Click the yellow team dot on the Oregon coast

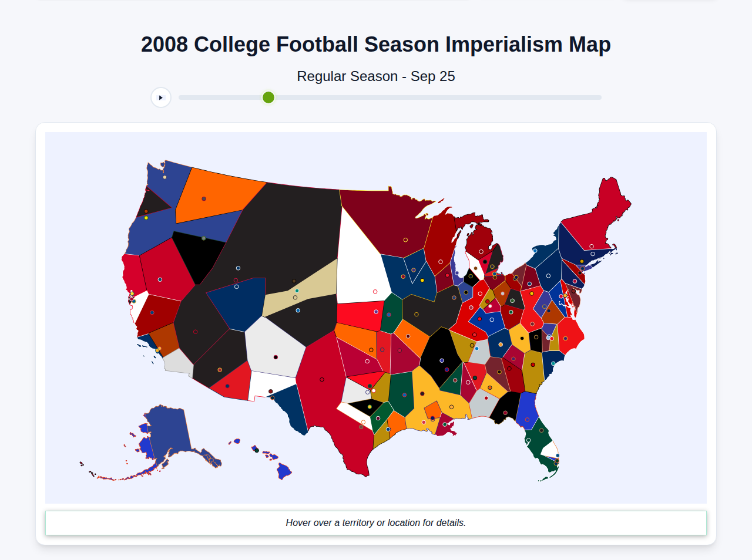146,218
